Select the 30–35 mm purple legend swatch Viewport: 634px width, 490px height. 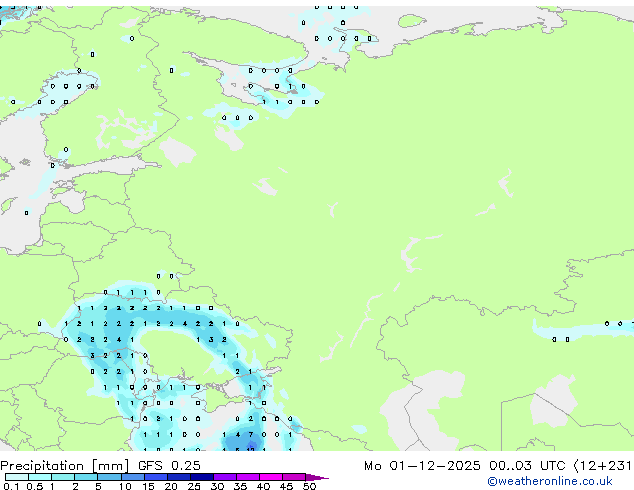(x=225, y=477)
